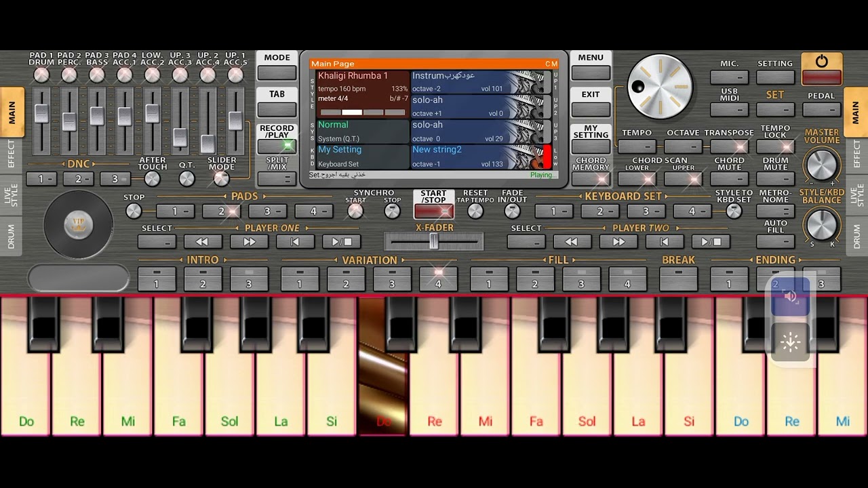
Task: Click the After Touch knob
Action: pos(153,179)
